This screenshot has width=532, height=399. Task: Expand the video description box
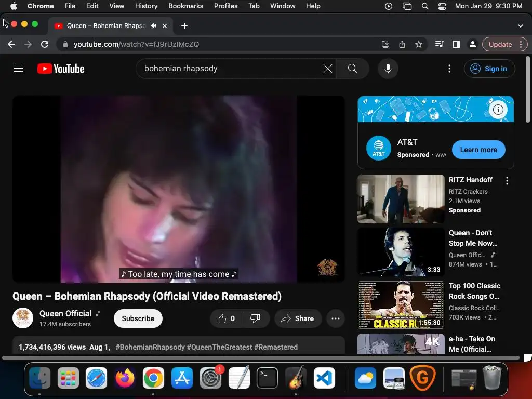point(179,345)
